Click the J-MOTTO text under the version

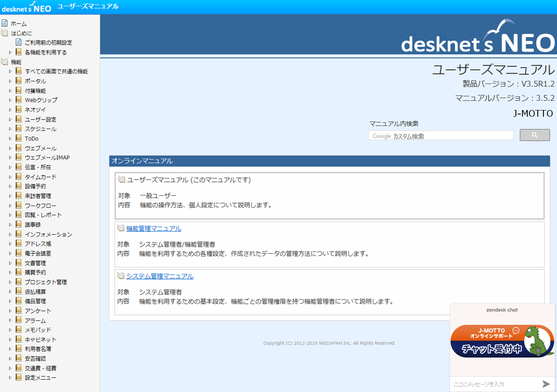coord(533,113)
